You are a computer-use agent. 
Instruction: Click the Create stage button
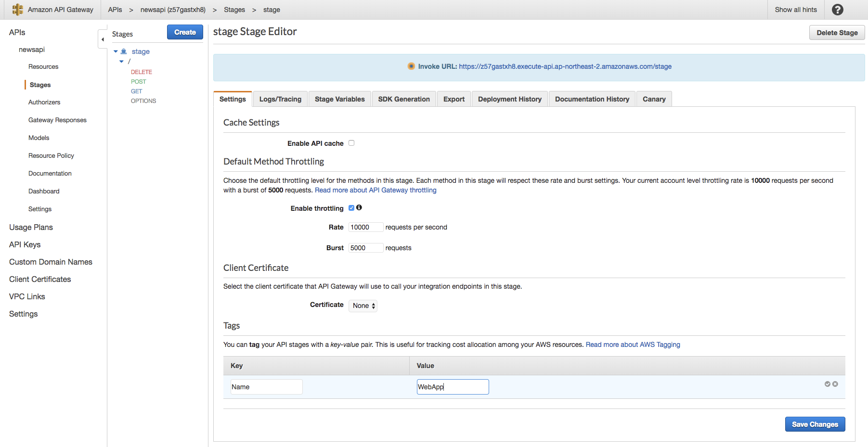coord(185,32)
